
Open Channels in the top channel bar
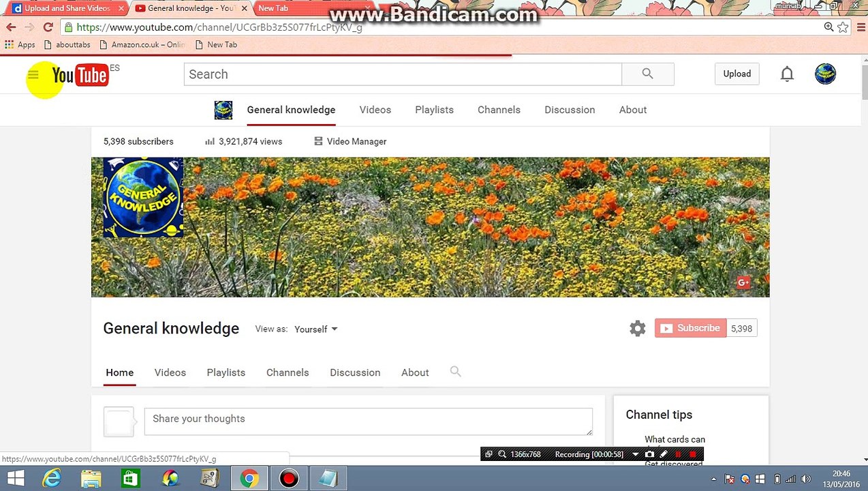(x=499, y=110)
